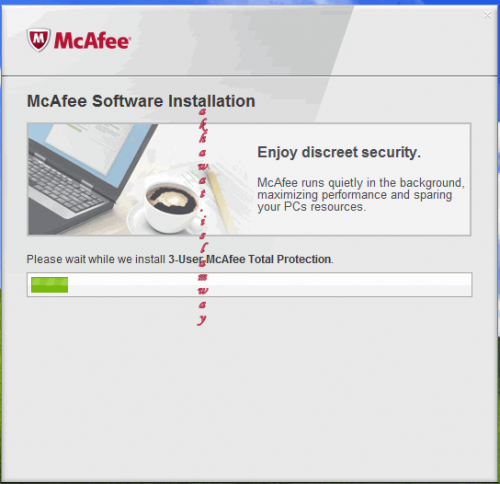This screenshot has width=500, height=484.
Task: Click the Enjoy discreet security headline
Action: point(339,152)
